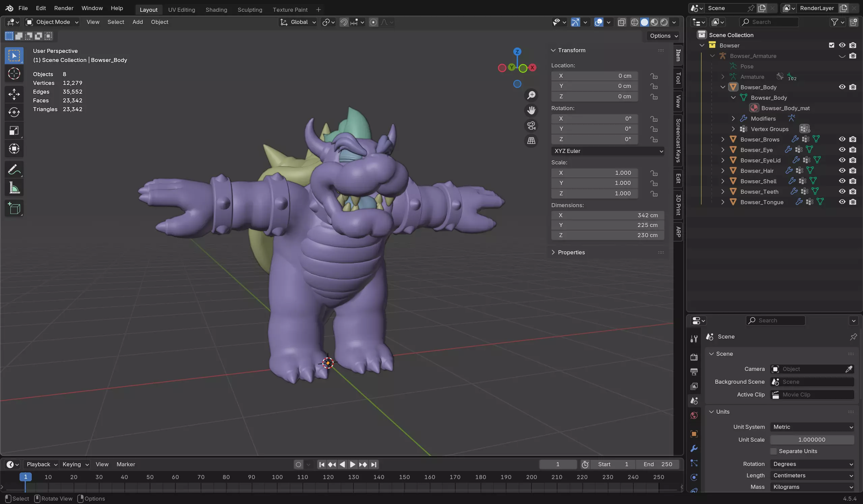The width and height of the screenshot is (863, 504).
Task: Select the Measure tool
Action: coord(14,188)
